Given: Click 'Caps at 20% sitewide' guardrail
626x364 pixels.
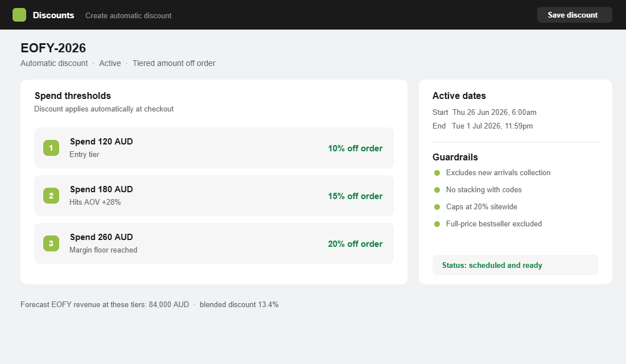Looking at the screenshot, I should pos(481,207).
